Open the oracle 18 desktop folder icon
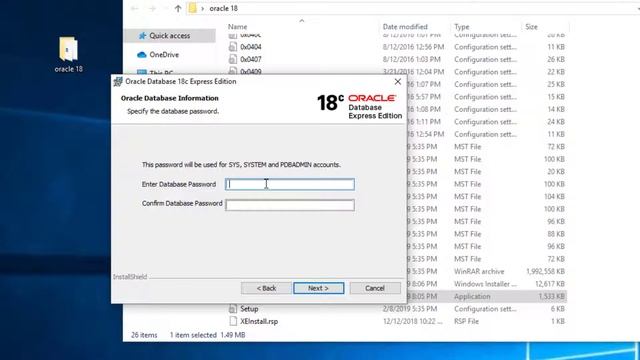 69,54
